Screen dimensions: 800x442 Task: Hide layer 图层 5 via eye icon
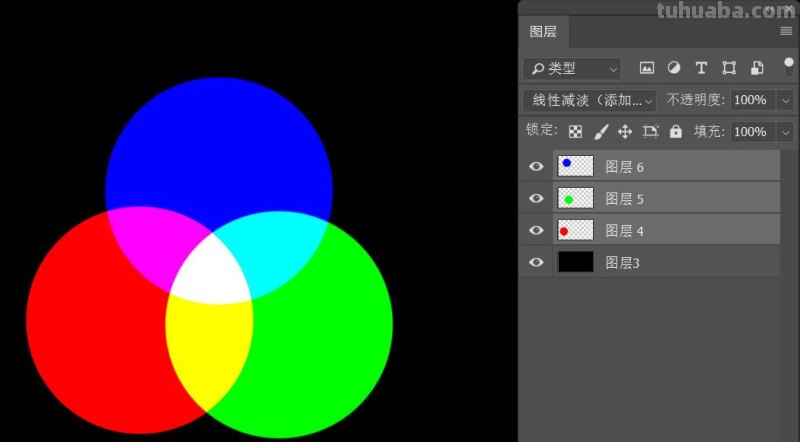click(537, 199)
